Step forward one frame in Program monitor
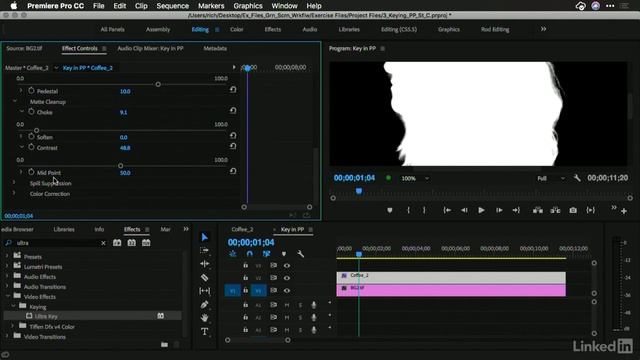 coord(499,210)
